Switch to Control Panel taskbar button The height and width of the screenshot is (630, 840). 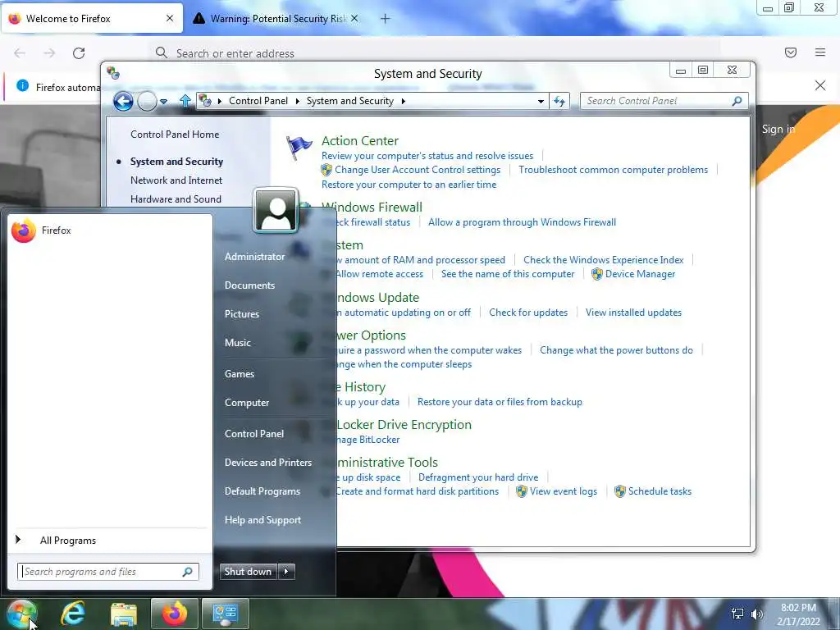(x=226, y=614)
